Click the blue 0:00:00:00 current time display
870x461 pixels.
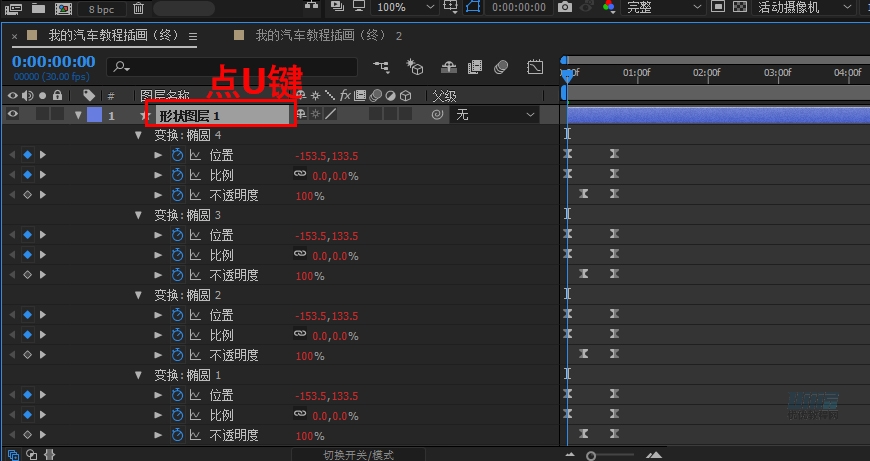click(x=53, y=62)
